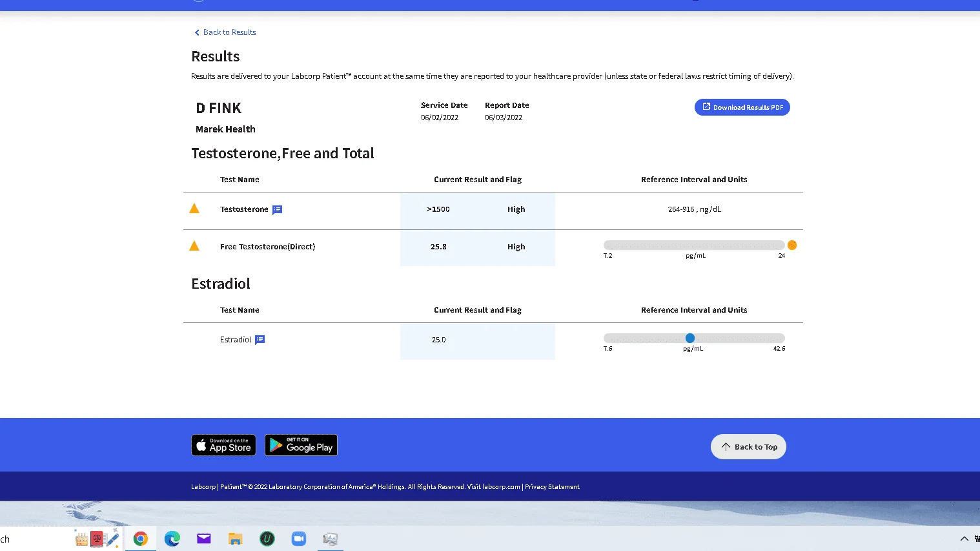The width and height of the screenshot is (980, 551).
Task: Click the Free Testosterone(Direct) test name
Action: pyautogui.click(x=267, y=247)
